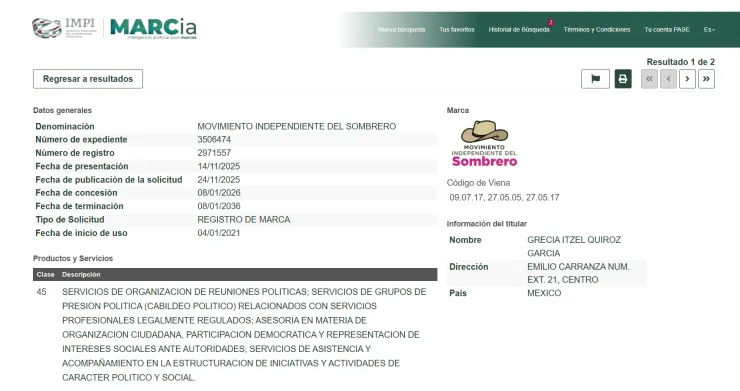Print the trademark record
The height and width of the screenshot is (391, 740).
[x=623, y=79]
